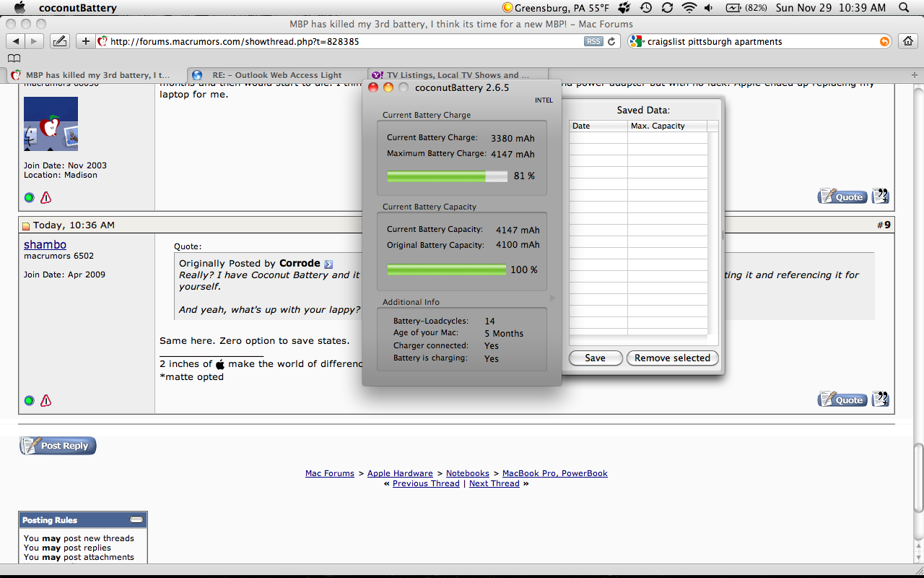Click the 4100 mAh original capacity value

pyautogui.click(x=518, y=245)
